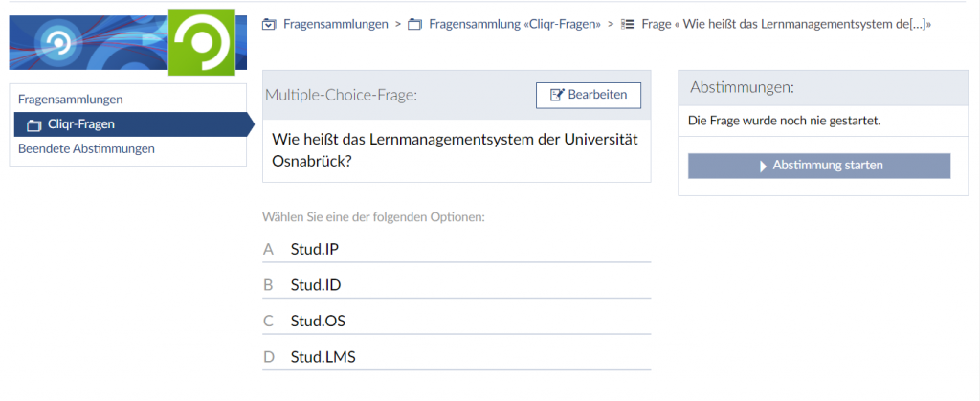Choose option B Stud.ID

(457, 285)
